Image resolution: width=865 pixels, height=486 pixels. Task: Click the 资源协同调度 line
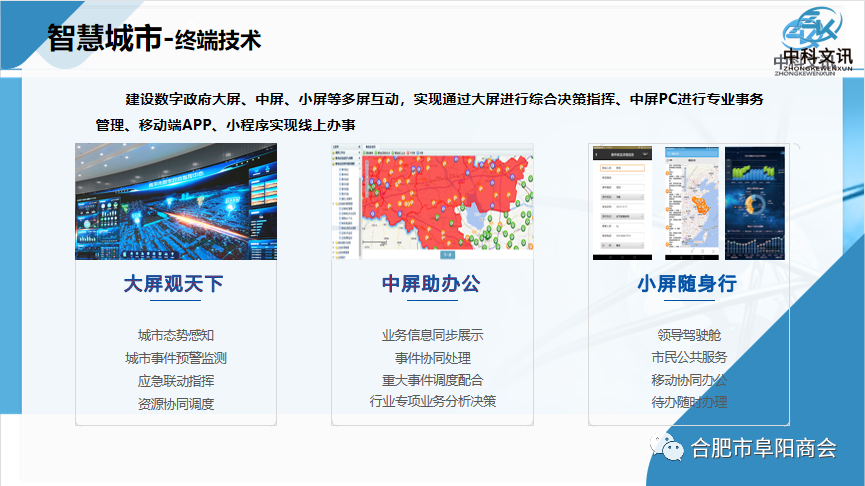point(175,404)
